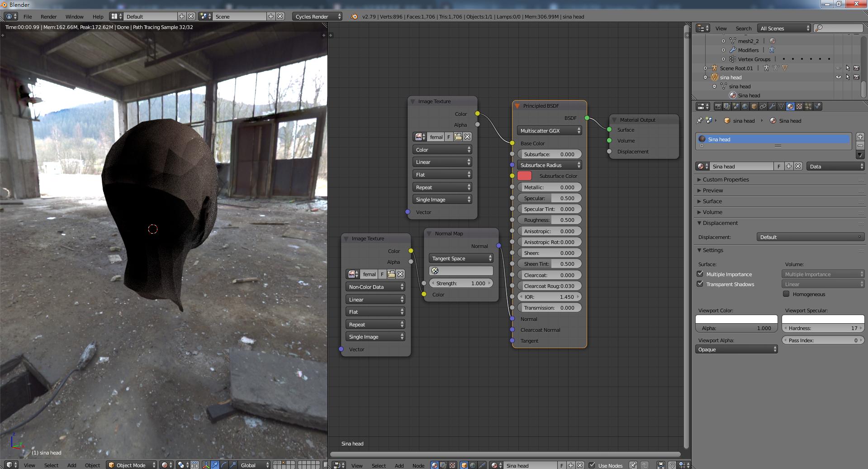Select Compositing nodes tree type icon
Screen dimensions: 868x469
click(443, 465)
